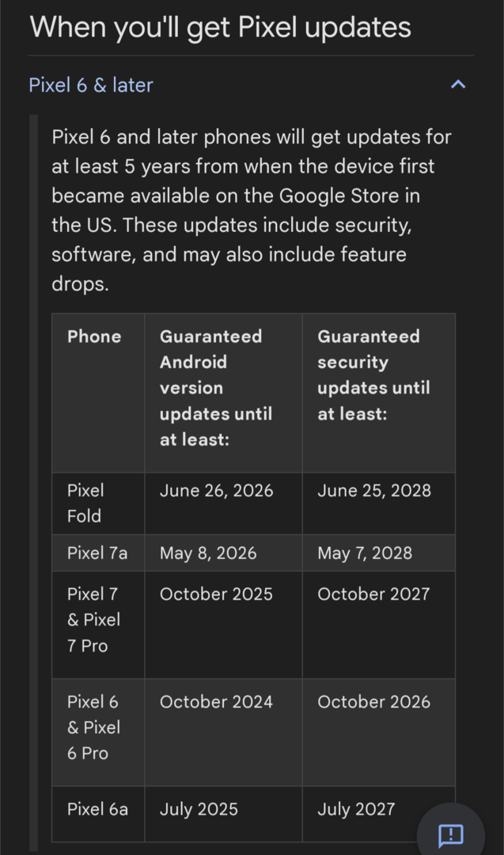The image size is (504, 855).
Task: Select the October 2026 cell
Action: [373, 701]
